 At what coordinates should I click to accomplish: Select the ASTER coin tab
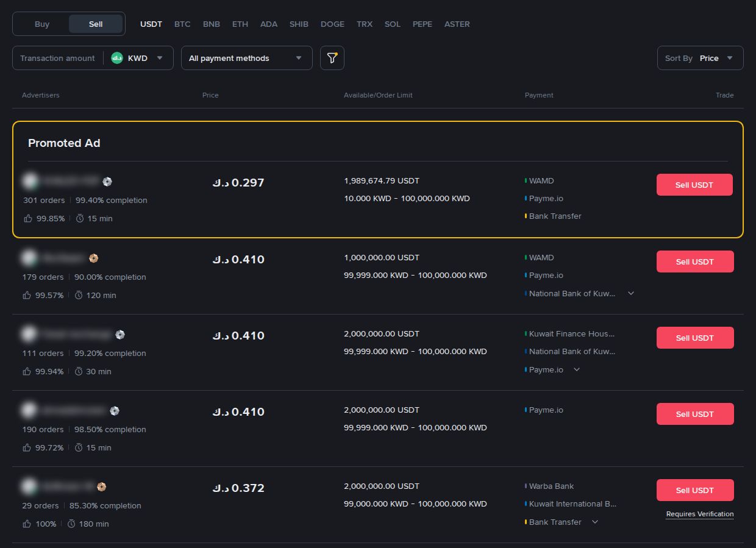pos(457,24)
